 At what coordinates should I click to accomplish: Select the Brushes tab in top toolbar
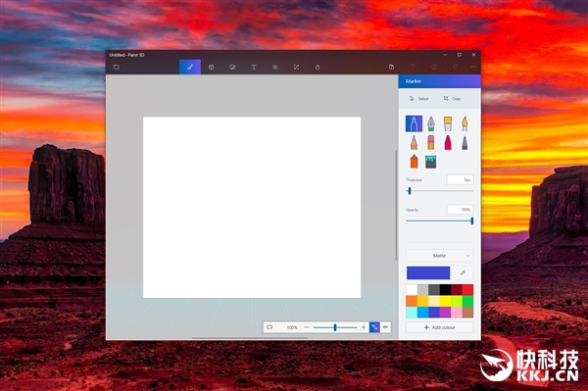190,67
